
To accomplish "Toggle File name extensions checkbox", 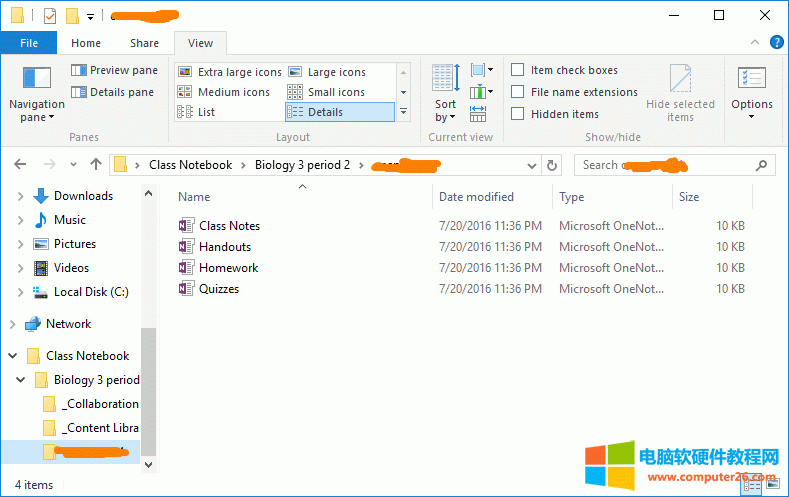I will (518, 92).
